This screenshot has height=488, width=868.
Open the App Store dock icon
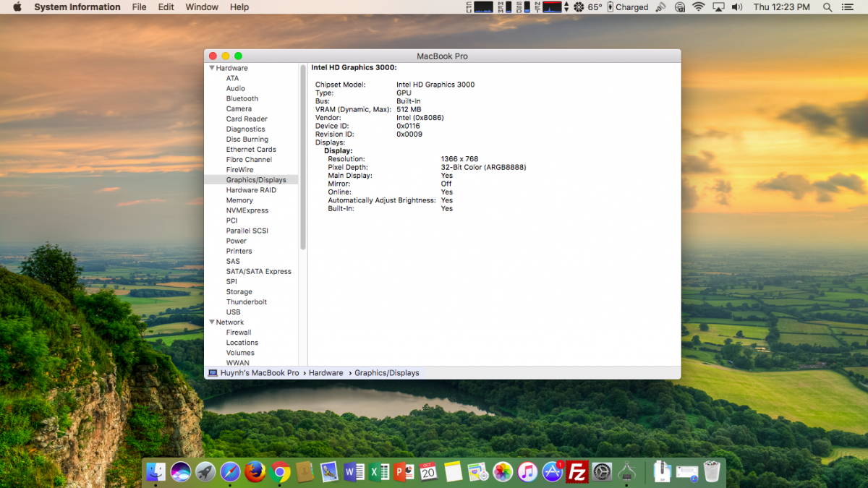click(553, 472)
